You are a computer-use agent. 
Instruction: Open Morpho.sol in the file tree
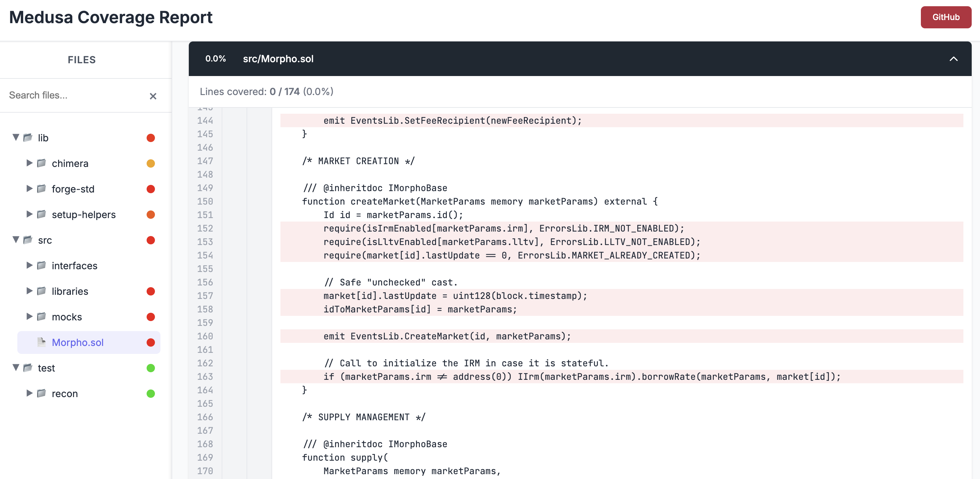(x=77, y=342)
